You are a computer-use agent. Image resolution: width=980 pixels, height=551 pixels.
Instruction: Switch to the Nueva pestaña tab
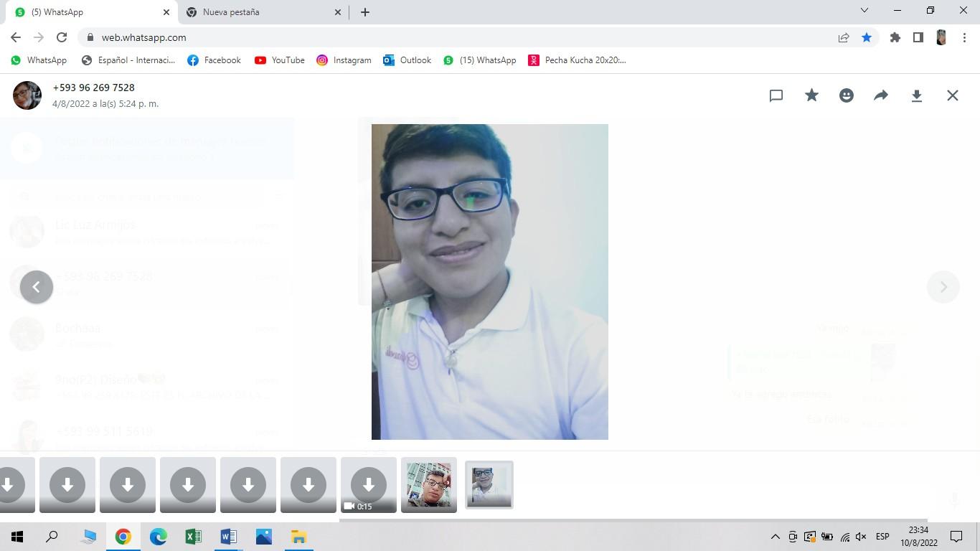264,12
